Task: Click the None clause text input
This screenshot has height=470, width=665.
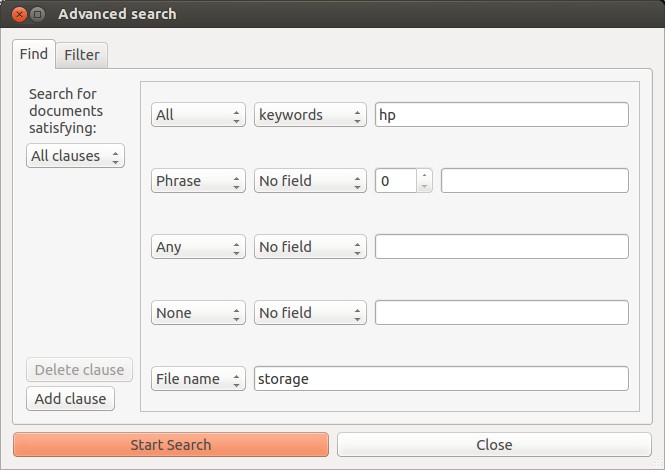Action: point(501,313)
